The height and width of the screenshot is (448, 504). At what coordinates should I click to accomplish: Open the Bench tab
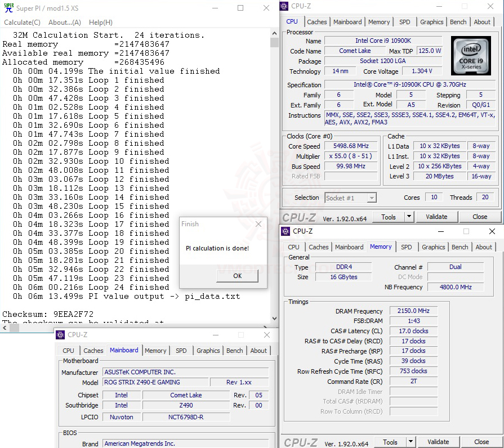point(458,21)
